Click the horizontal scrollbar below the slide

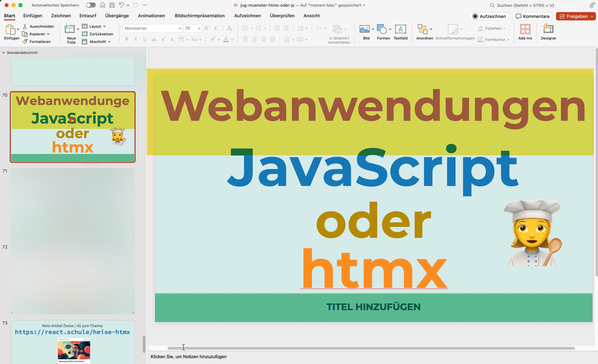click(x=371, y=348)
